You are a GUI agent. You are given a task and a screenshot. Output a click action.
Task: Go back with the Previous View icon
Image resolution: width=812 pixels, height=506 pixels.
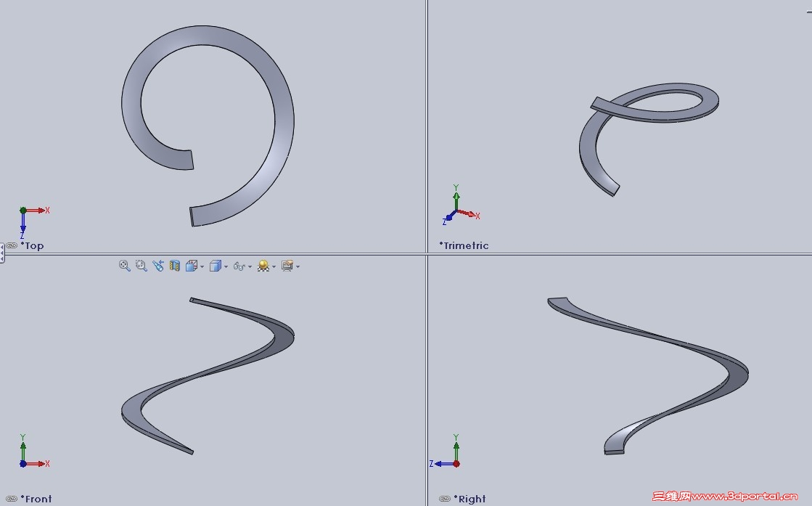coord(158,266)
